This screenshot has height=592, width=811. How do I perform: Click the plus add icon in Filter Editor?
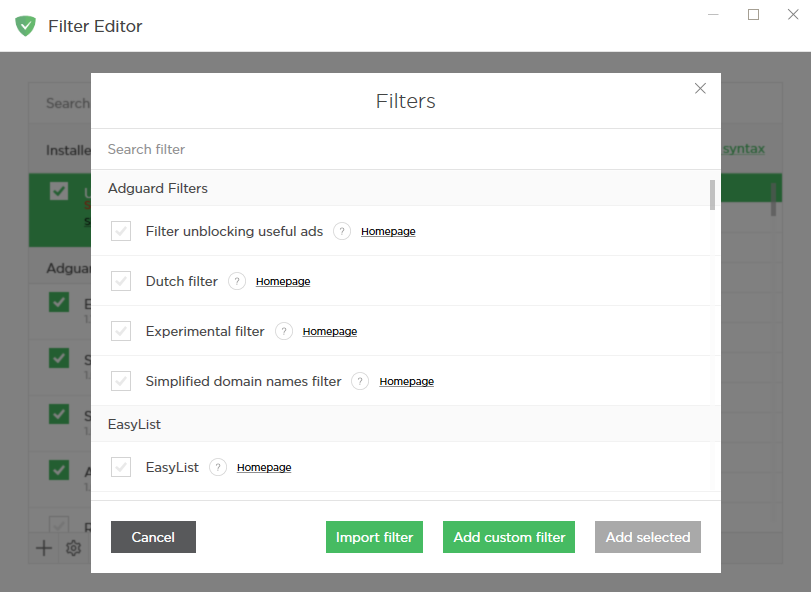44,548
